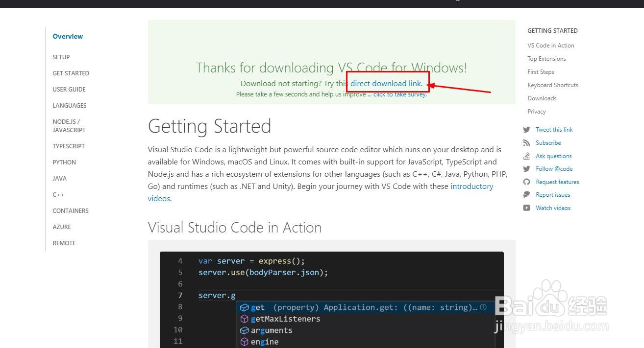Expand the SETUP section in the sidebar
This screenshot has width=644, height=348.
coord(61,57)
